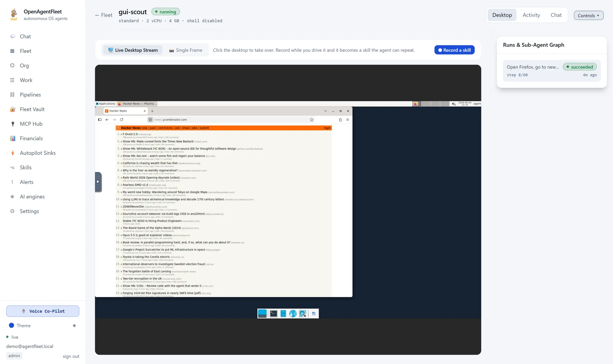Open story 'Fearless SIMD v1.0'
This screenshot has width=613, height=364.
pyautogui.click(x=135, y=185)
